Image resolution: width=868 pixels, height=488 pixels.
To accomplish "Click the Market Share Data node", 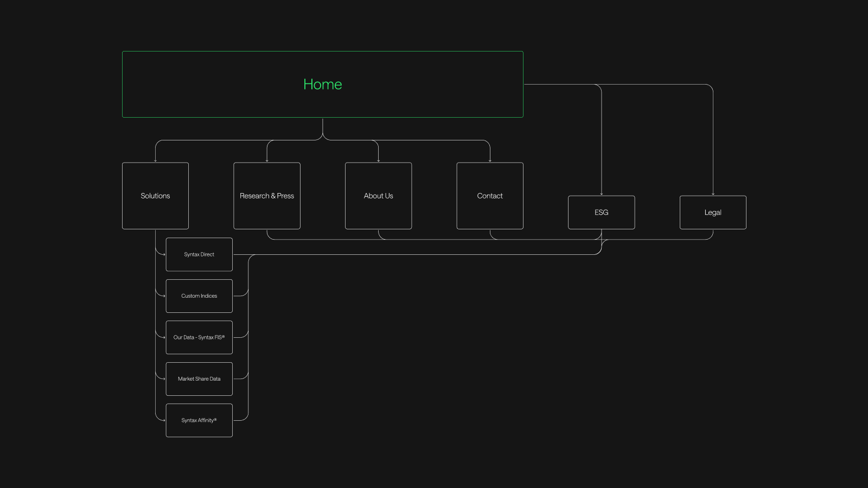I will (199, 378).
